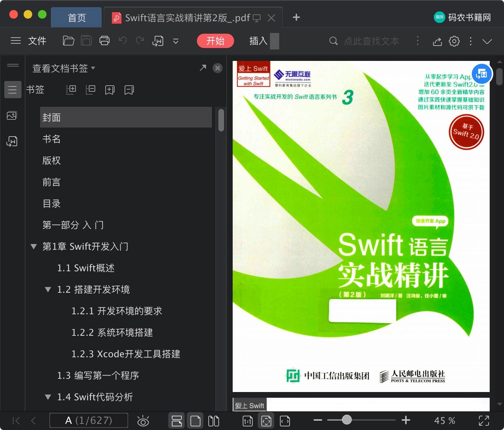This screenshot has height=430, width=504.
Task: Open the quick access toolbar dropdown
Action: (x=176, y=41)
